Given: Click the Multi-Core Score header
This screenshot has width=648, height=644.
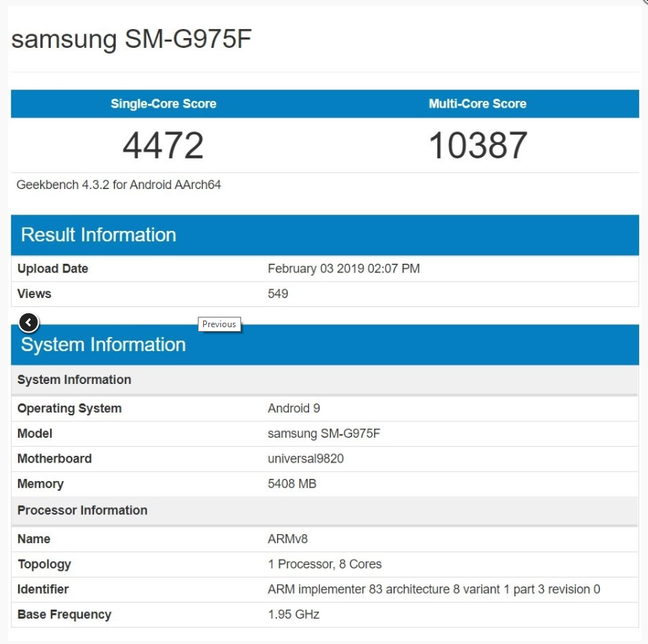Looking at the screenshot, I should tap(477, 103).
